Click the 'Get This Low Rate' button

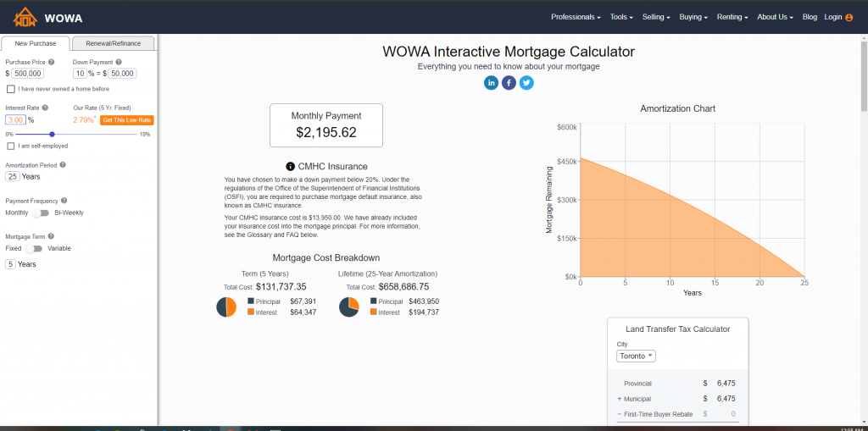coord(126,120)
